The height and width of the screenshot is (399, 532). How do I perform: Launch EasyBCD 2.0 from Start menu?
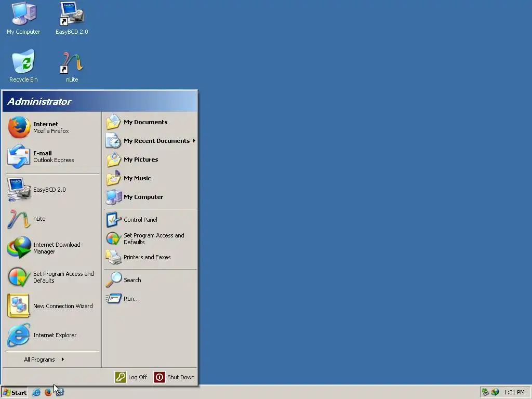pos(52,190)
